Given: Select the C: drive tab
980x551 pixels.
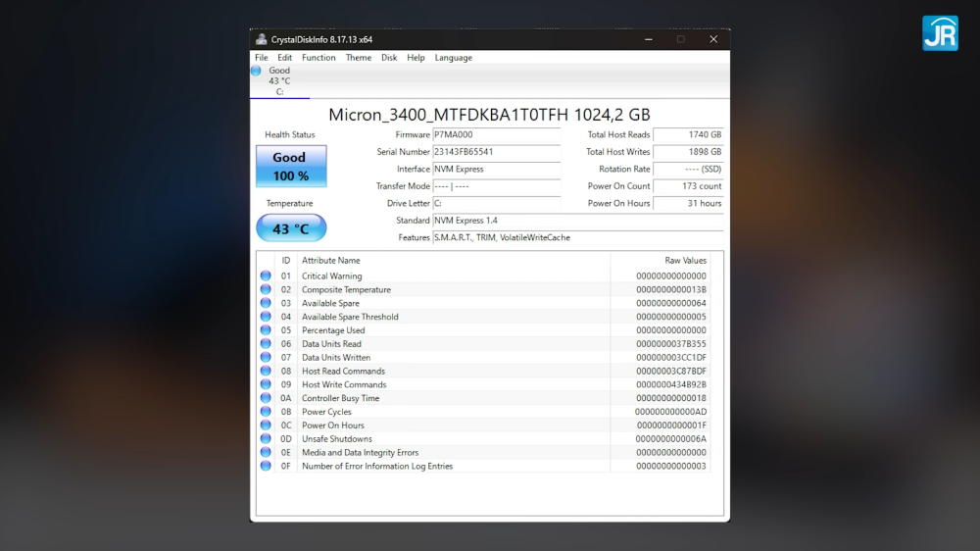Looking at the screenshot, I should click(x=279, y=81).
